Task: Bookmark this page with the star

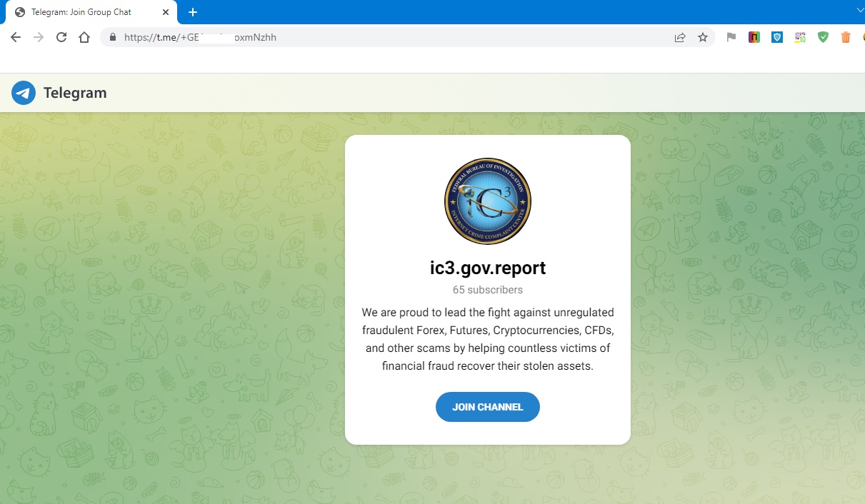Action: [703, 38]
